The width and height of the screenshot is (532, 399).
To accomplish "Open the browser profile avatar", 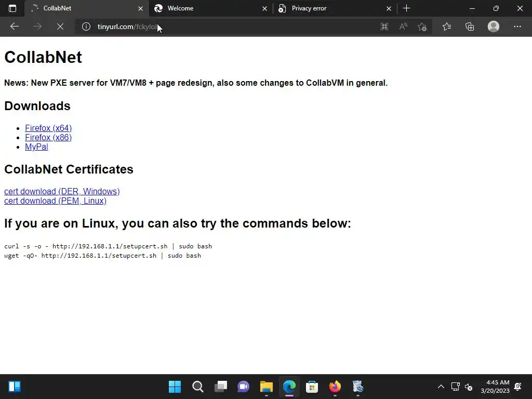I will tap(494, 26).
